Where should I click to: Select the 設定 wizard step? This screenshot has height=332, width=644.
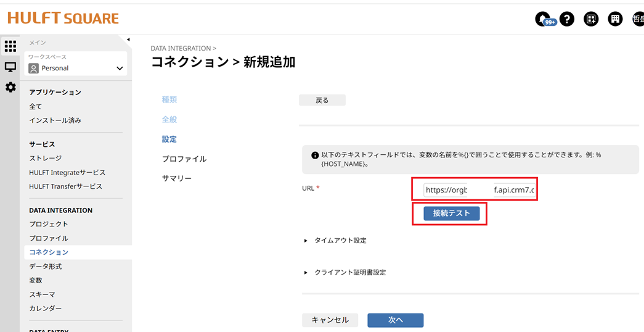169,139
